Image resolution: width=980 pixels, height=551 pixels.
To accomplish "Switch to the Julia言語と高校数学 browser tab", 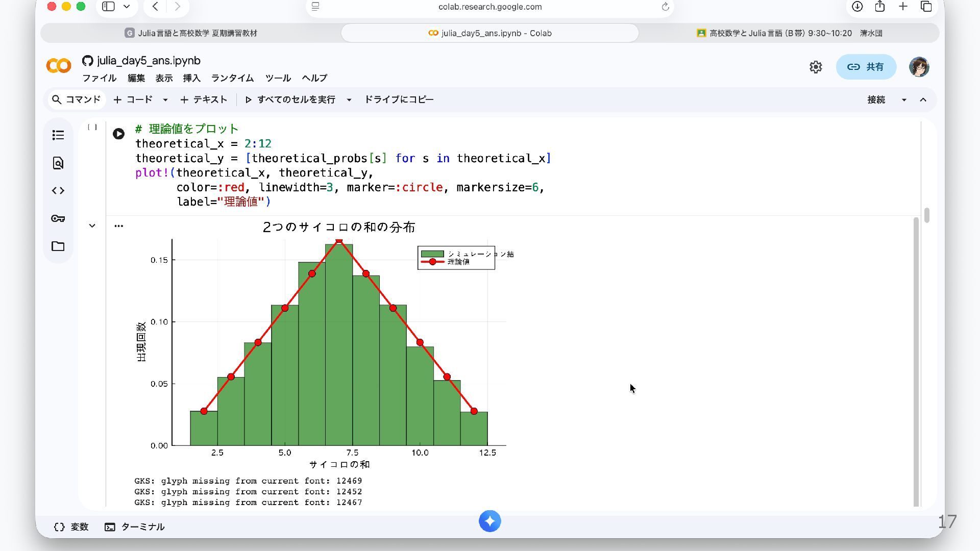I will click(191, 33).
